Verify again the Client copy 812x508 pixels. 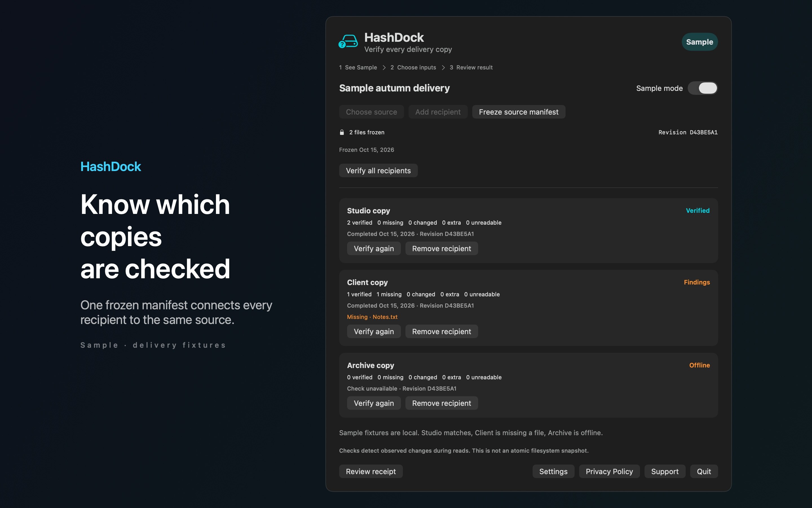(374, 332)
